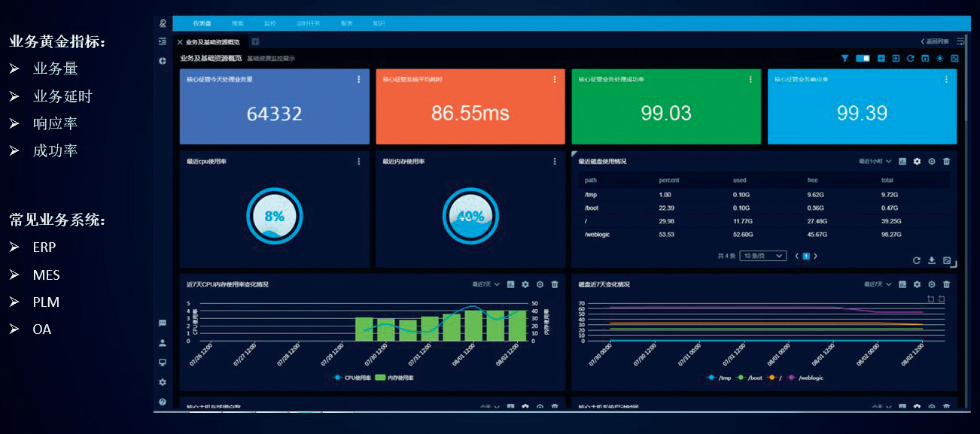980x434 pixels.
Task: Expand 最近7天 dropdown in CPU memory panel
Action: click(485, 284)
